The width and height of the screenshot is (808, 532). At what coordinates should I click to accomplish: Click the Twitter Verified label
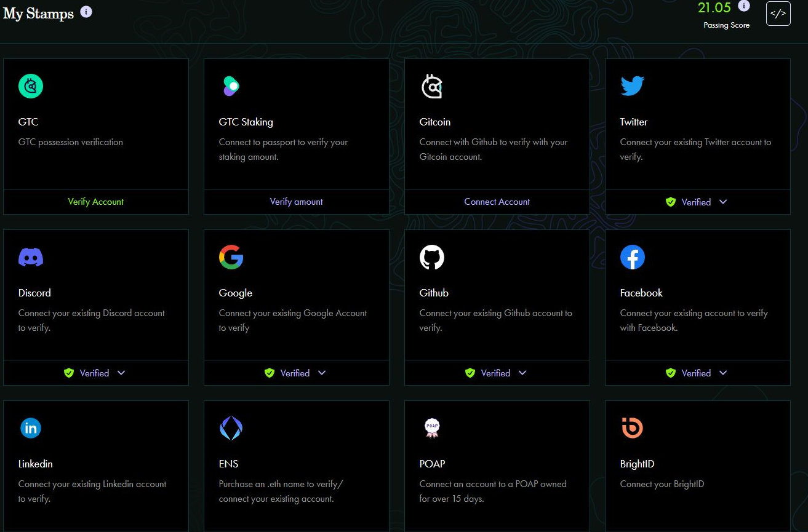point(696,202)
